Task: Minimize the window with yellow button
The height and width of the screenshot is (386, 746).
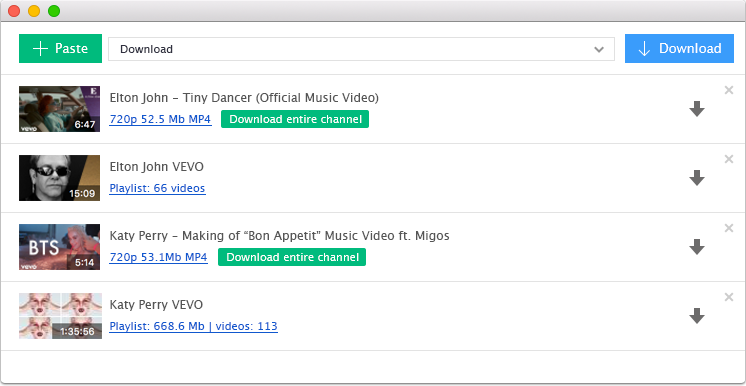Action: [34, 10]
